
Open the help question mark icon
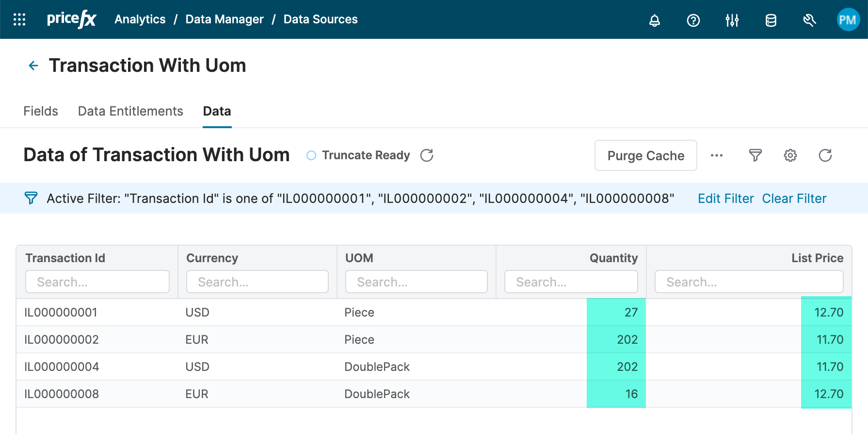point(693,20)
